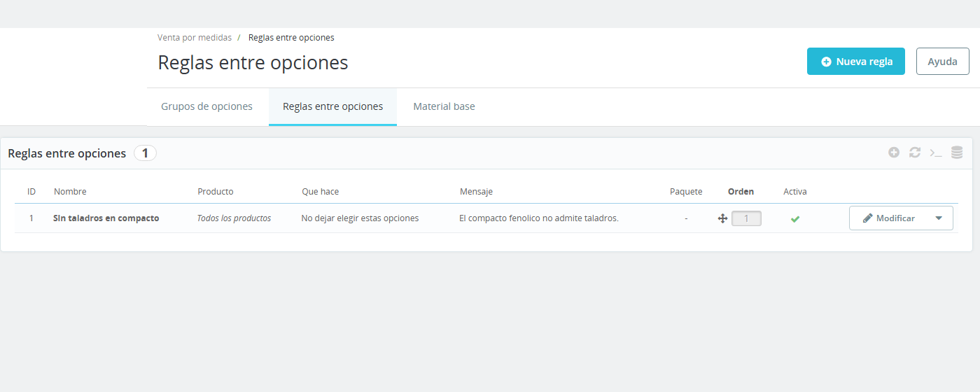Open the Ayuda help button
Screen dimensions: 980x392
[943, 61]
